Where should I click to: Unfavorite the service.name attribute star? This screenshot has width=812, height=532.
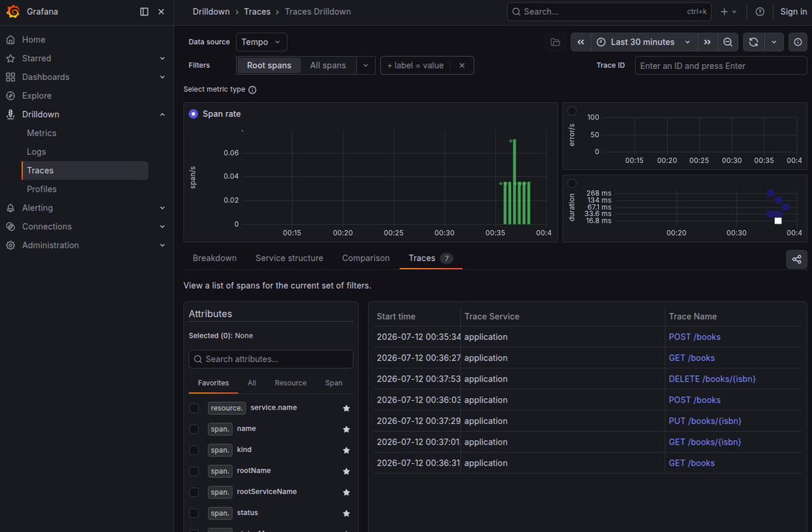(346, 408)
